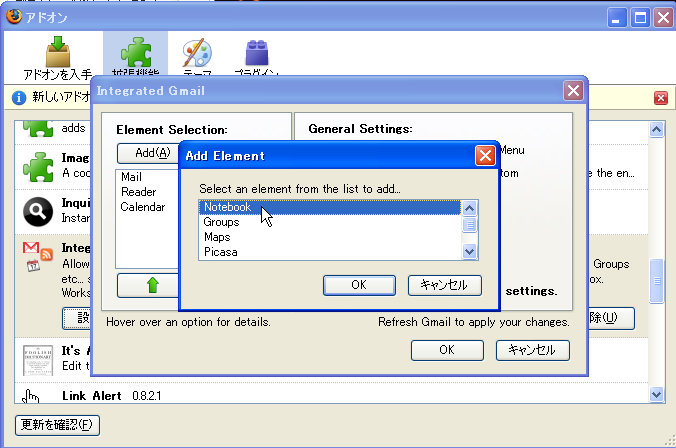This screenshot has height=448, width=676.
Task: Select Reader in Element Selection list
Action: [x=147, y=192]
